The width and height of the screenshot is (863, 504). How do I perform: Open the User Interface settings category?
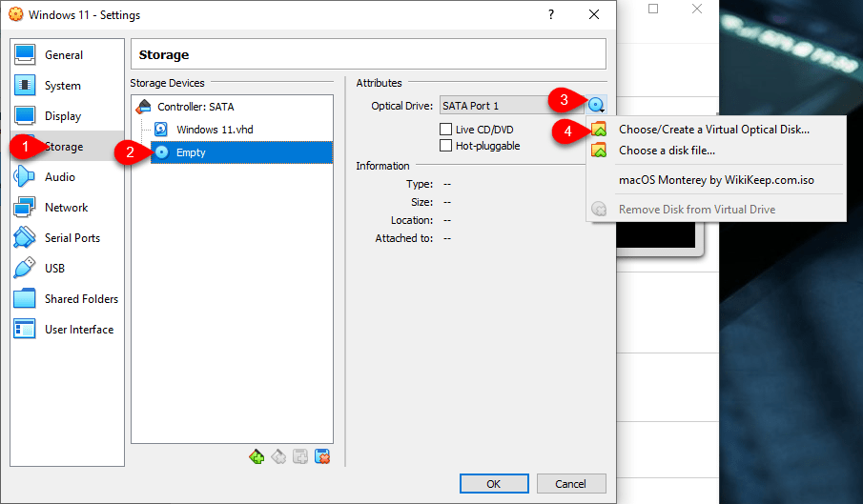point(67,330)
